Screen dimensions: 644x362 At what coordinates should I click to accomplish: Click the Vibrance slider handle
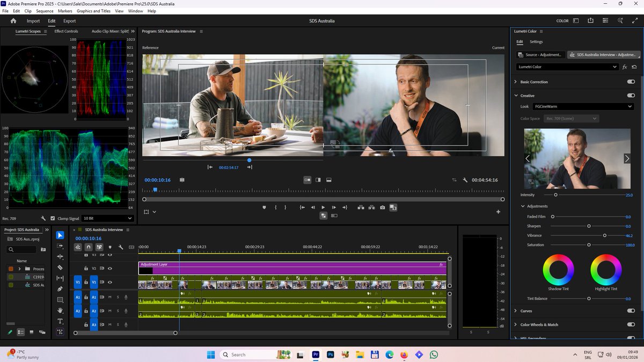pos(605,235)
